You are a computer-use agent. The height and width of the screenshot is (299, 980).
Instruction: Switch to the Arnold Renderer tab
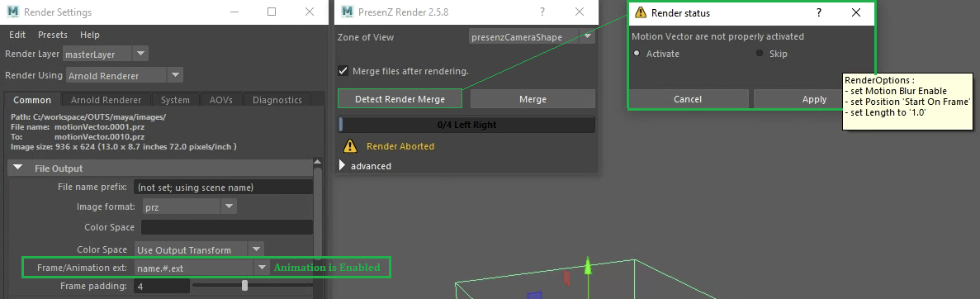[107, 100]
